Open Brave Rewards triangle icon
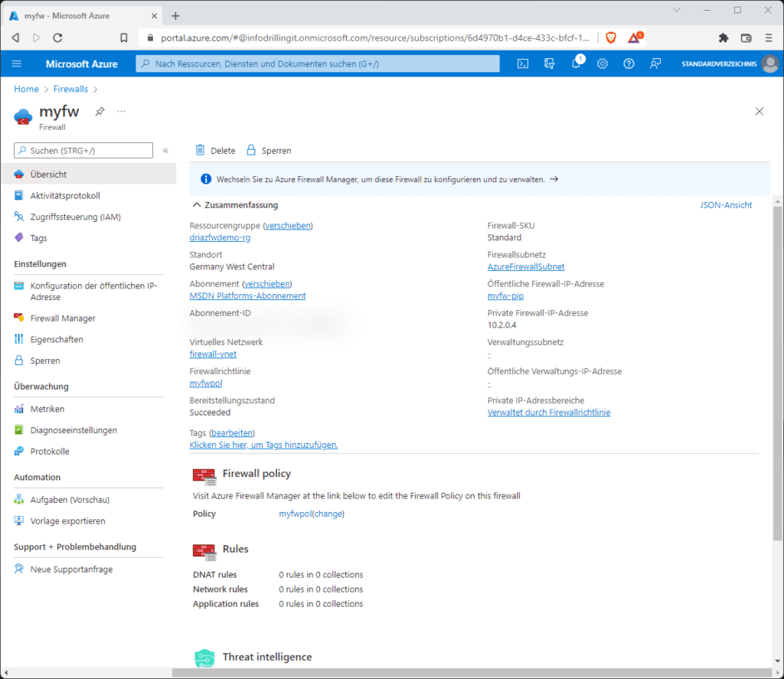The image size is (784, 679). [x=635, y=38]
